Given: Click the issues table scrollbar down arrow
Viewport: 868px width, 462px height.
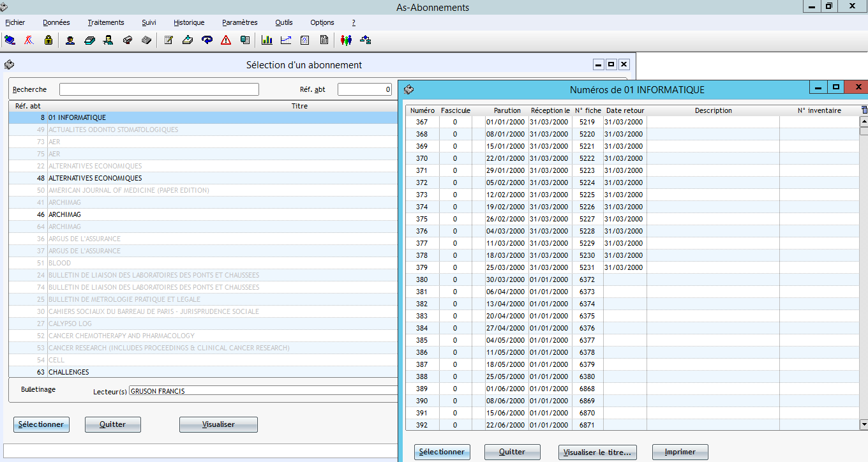Looking at the screenshot, I should point(864,424).
